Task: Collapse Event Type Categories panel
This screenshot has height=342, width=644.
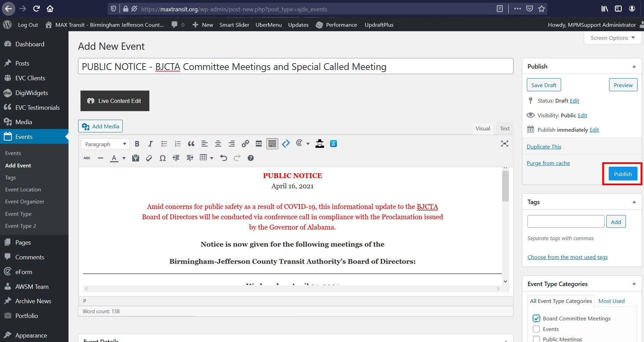Action: coord(634,284)
